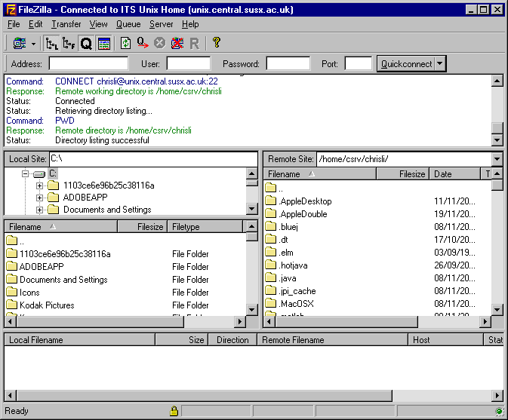
Task: Click the Address input field
Action: tap(88, 64)
